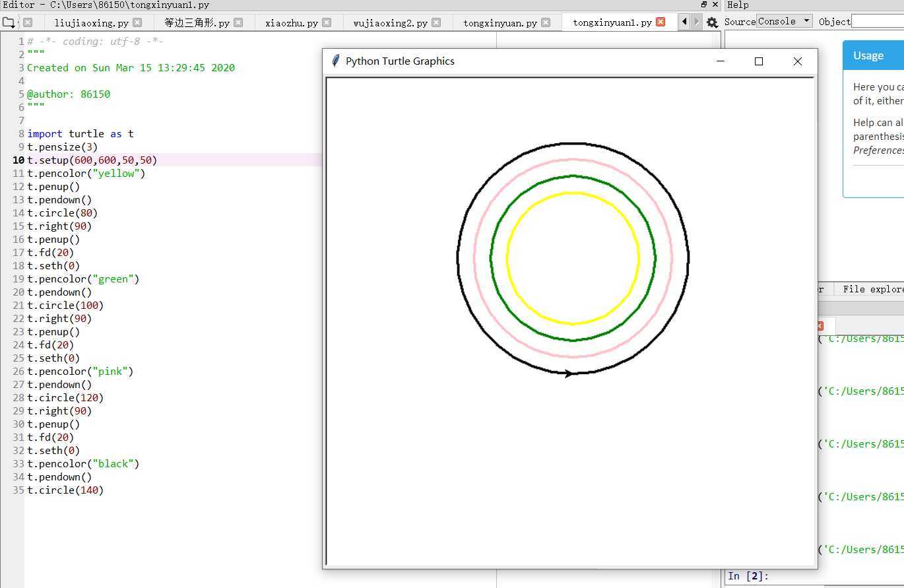Click the line 't.circle(100)'
The image size is (904, 588).
(x=65, y=305)
